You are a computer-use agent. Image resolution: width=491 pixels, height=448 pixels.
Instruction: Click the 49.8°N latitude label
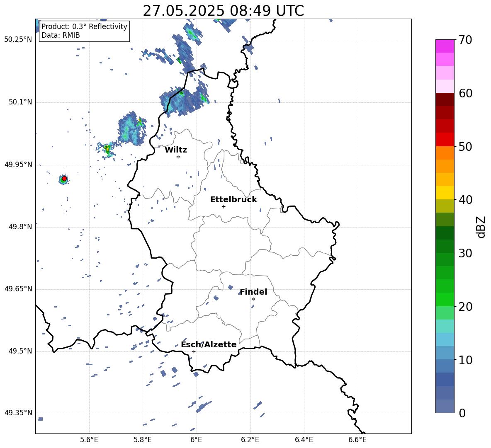click(x=20, y=227)
